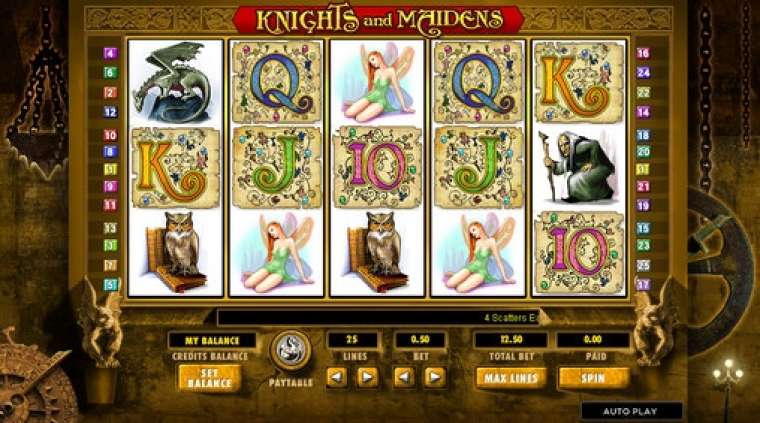The height and width of the screenshot is (423, 760).
Task: Select the MAX LINES button
Action: click(511, 378)
